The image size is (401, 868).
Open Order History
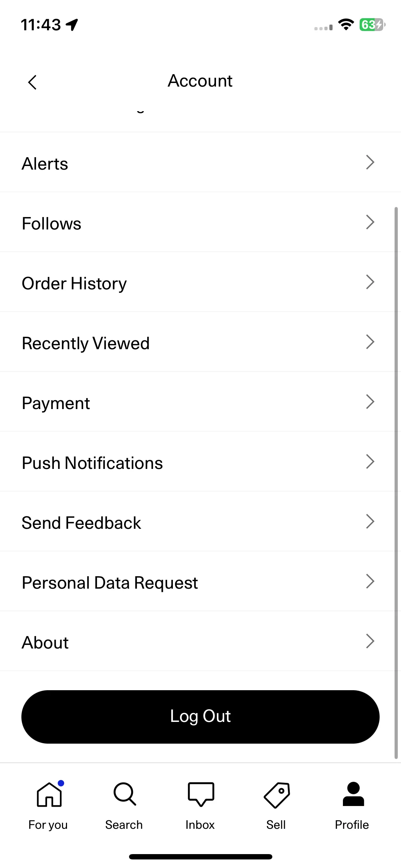click(x=200, y=282)
